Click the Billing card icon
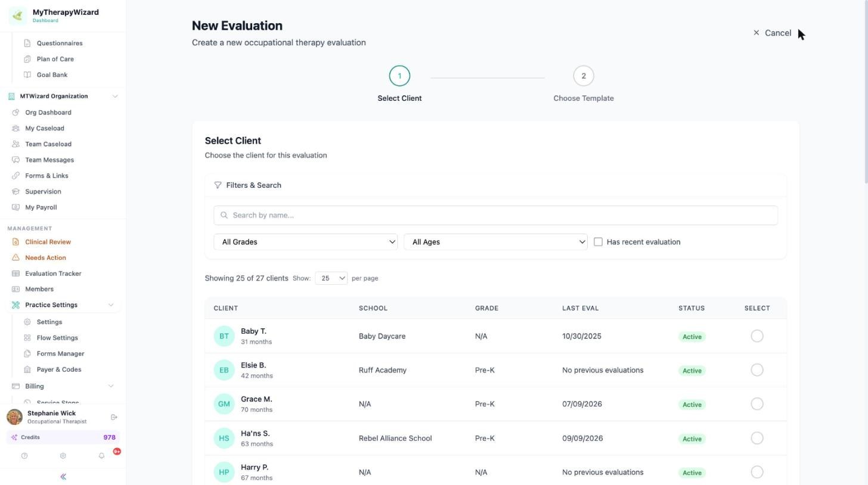868x485 pixels. click(15, 387)
